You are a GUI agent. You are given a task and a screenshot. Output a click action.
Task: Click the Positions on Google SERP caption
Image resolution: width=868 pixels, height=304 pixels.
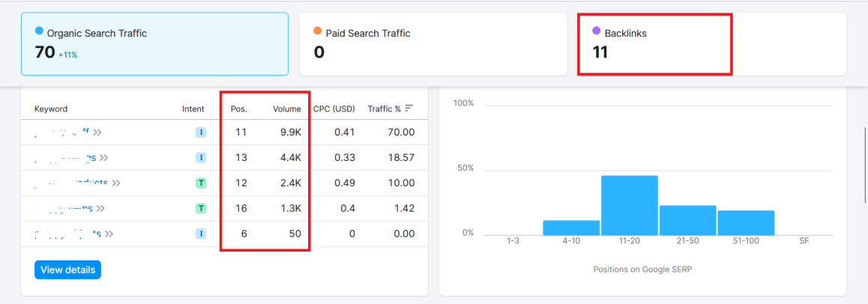tap(642, 270)
